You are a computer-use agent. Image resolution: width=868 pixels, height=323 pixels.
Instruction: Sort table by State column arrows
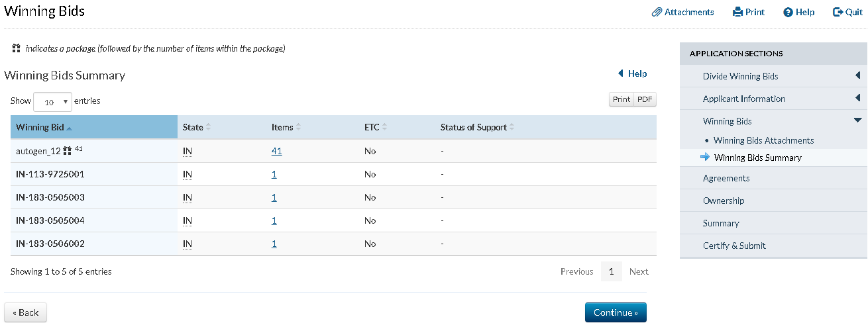[209, 127]
